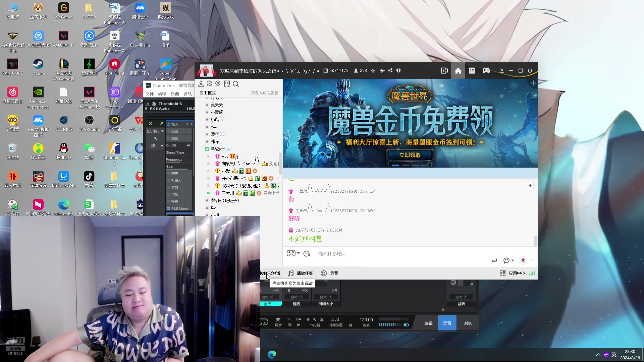Click 播放伴奏 to play accompaniment
The height and width of the screenshot is (362, 644).
coord(301,273)
